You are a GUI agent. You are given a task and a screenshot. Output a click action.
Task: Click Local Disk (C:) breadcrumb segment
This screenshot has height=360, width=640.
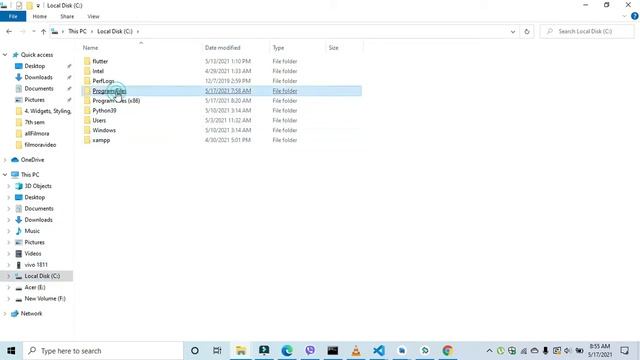pyautogui.click(x=115, y=31)
